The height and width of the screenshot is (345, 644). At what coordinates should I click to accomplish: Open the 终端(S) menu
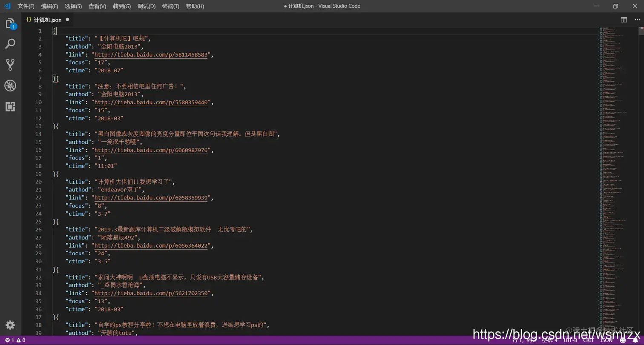coord(170,6)
